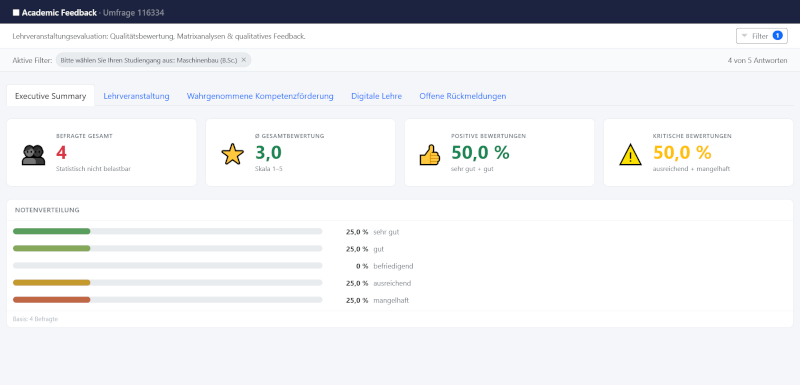This screenshot has width=800, height=385.
Task: Switch to the Lehrveranstaltung tab
Action: click(136, 96)
